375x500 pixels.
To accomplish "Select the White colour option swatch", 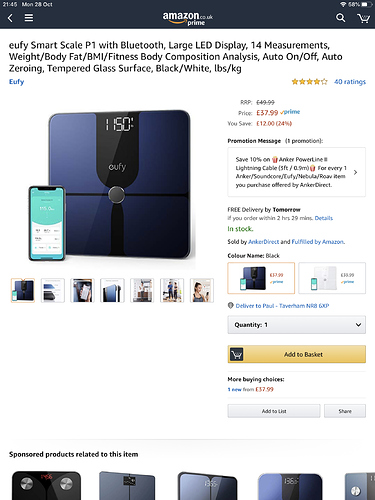I will (x=332, y=278).
